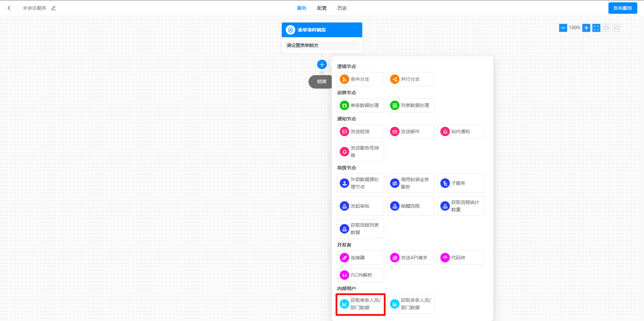Open the 历史 tab

point(342,8)
